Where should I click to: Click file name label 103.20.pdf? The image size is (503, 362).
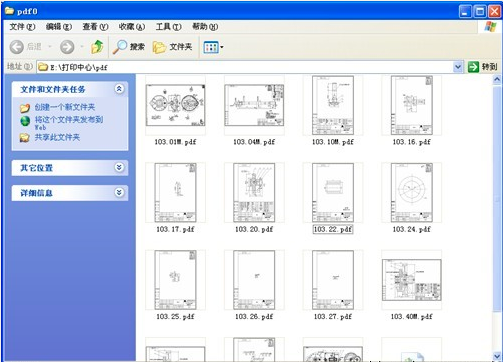coord(254,229)
